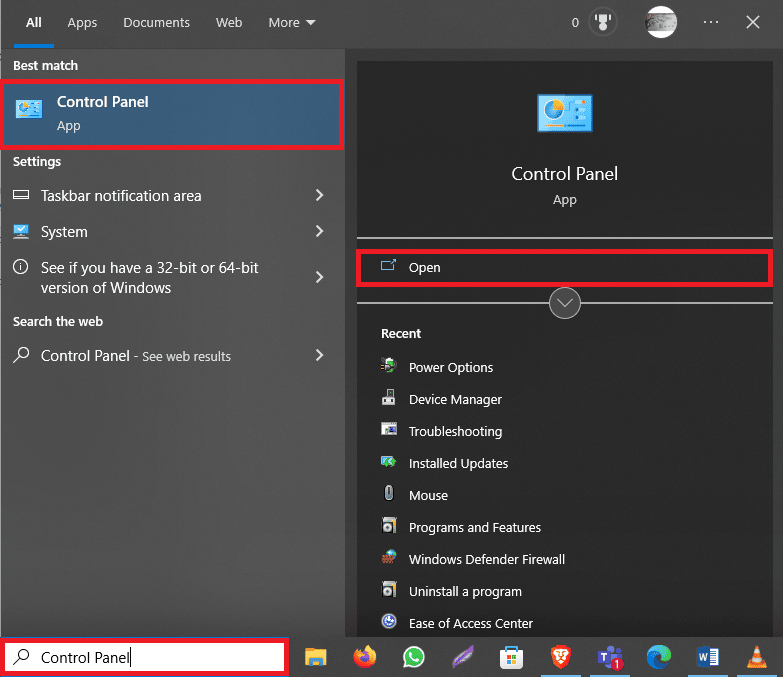
Task: Expand the web results arrow for Control Panel
Action: click(320, 355)
